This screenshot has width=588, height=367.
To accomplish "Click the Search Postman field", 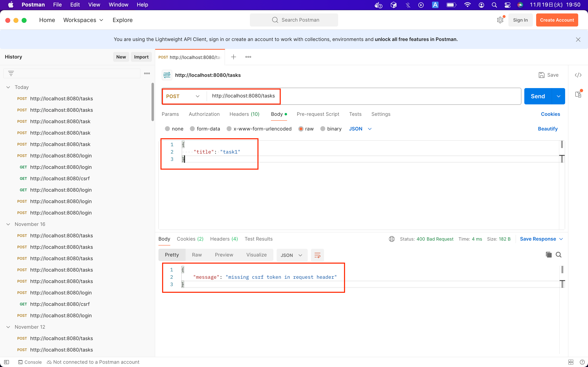I will 294,20.
